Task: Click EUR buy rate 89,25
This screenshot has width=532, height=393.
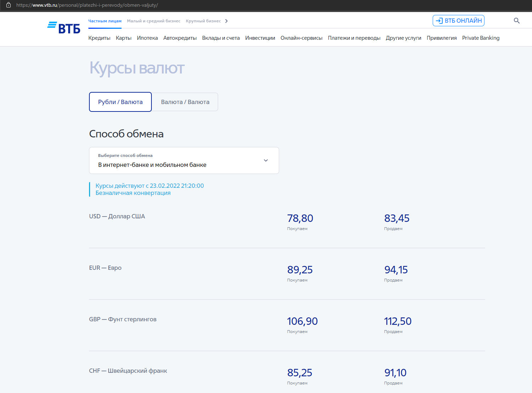Action: coord(300,269)
